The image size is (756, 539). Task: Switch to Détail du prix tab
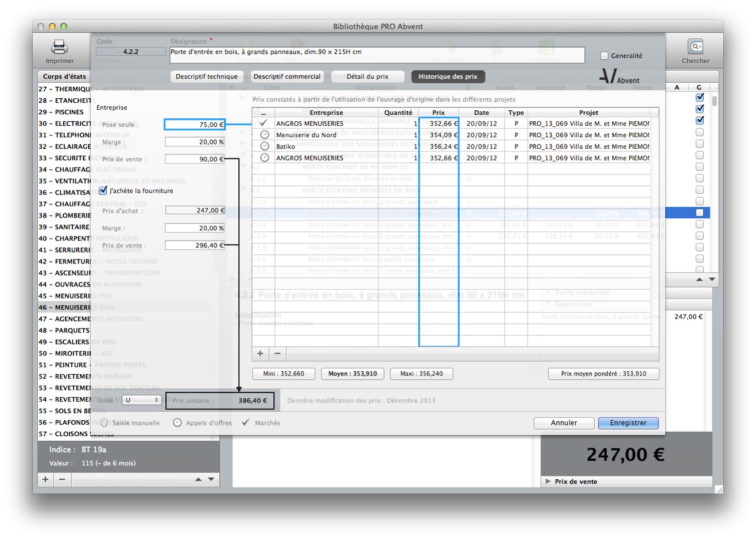(x=367, y=76)
